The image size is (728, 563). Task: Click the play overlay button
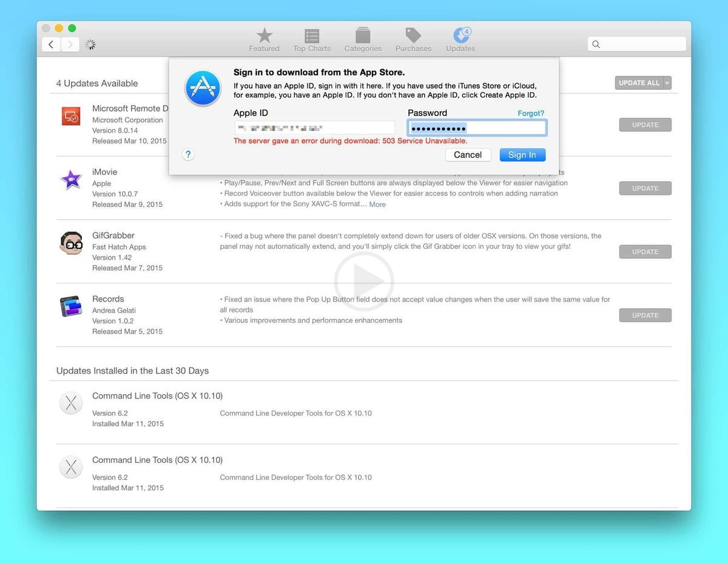(x=364, y=281)
